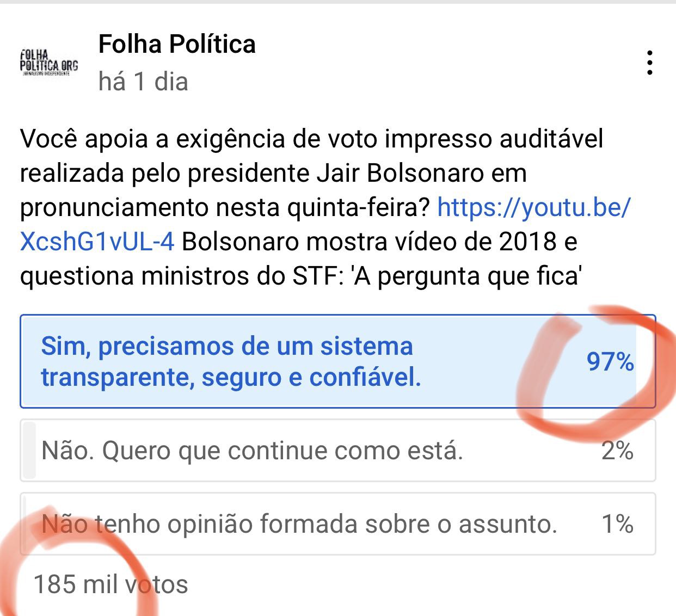Click the 2% poll result

click(x=617, y=451)
